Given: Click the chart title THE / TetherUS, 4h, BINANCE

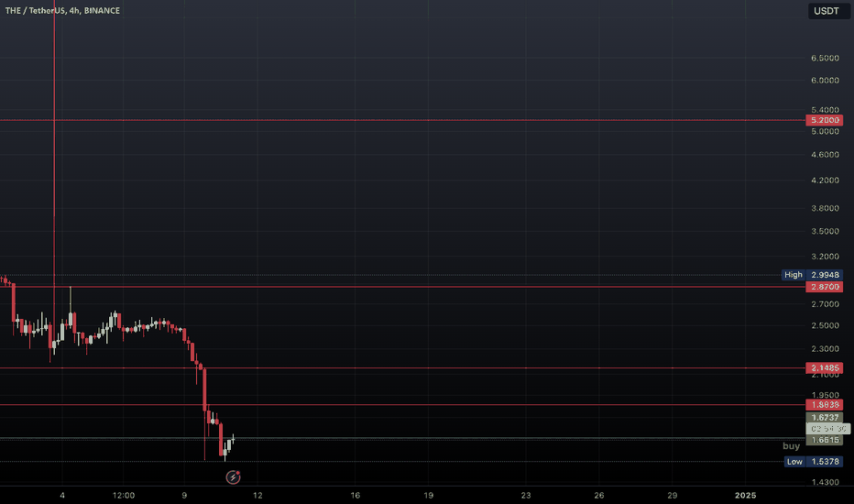Looking at the screenshot, I should point(62,10).
